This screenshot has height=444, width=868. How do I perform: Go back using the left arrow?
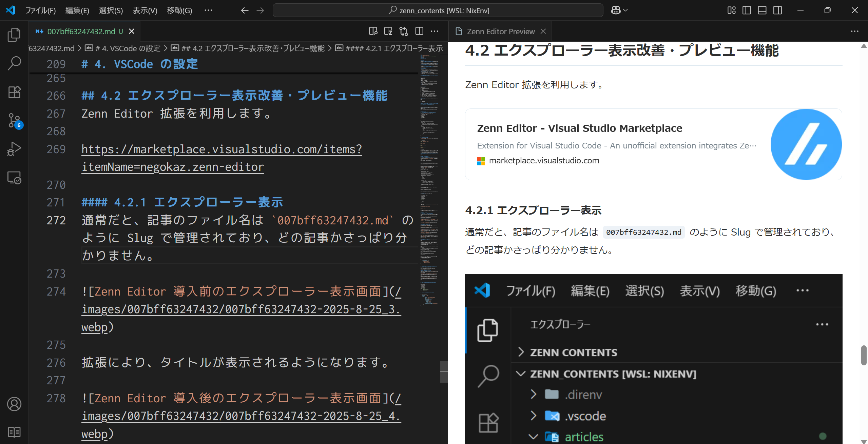[x=245, y=11]
